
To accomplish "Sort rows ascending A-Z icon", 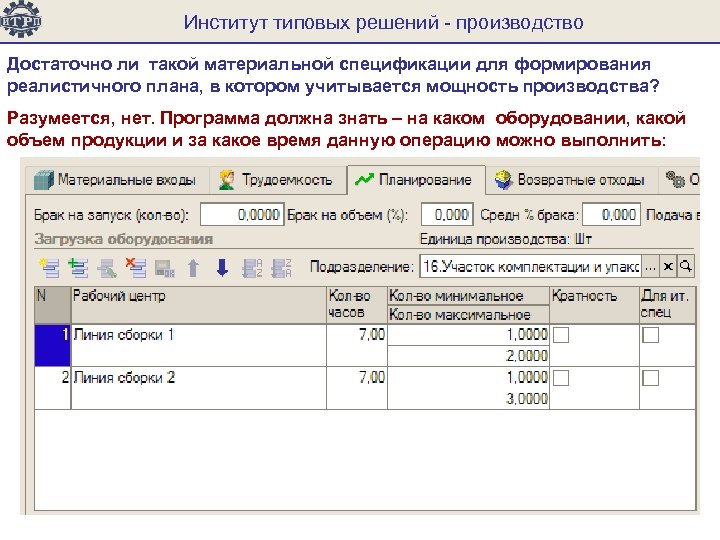I will (252, 268).
